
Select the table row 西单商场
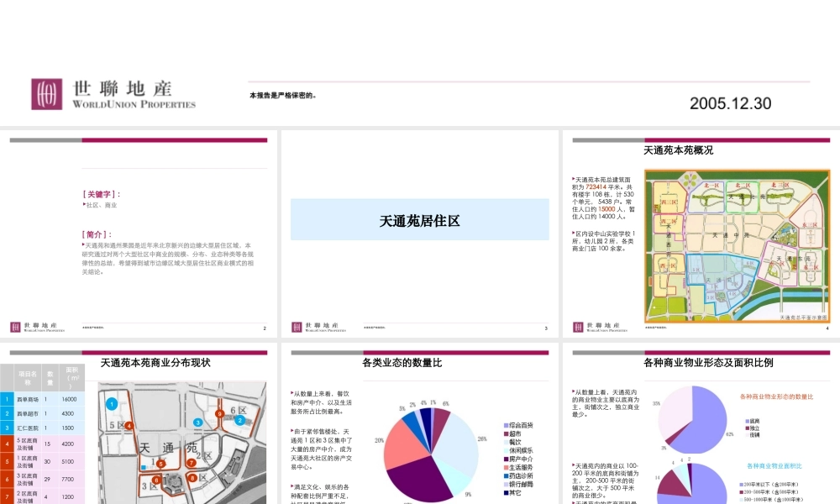pos(42,399)
